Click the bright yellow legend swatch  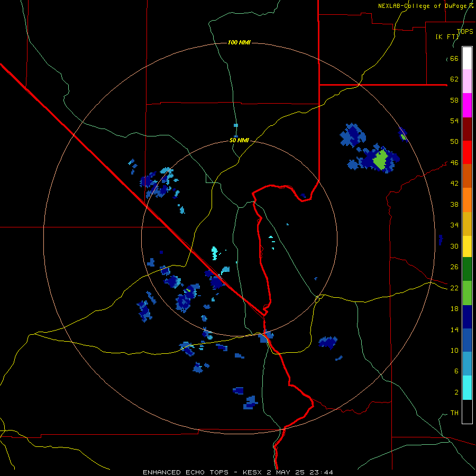[x=467, y=246]
